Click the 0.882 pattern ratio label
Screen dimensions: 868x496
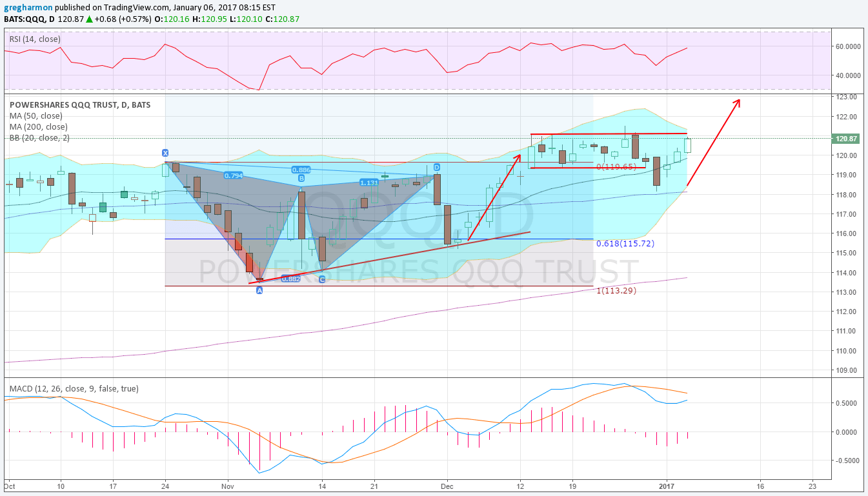tap(291, 279)
